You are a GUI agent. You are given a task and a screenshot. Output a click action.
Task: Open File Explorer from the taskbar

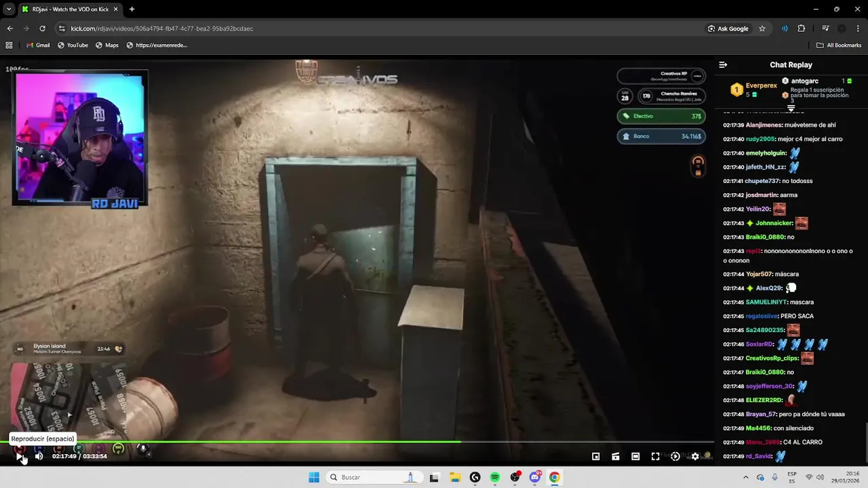coord(454,477)
